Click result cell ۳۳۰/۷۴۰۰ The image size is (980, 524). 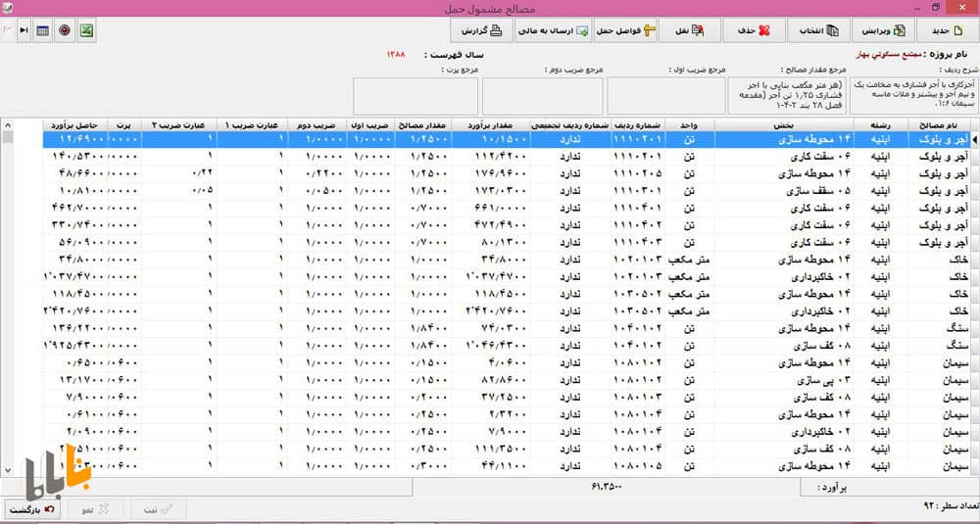coord(75,225)
